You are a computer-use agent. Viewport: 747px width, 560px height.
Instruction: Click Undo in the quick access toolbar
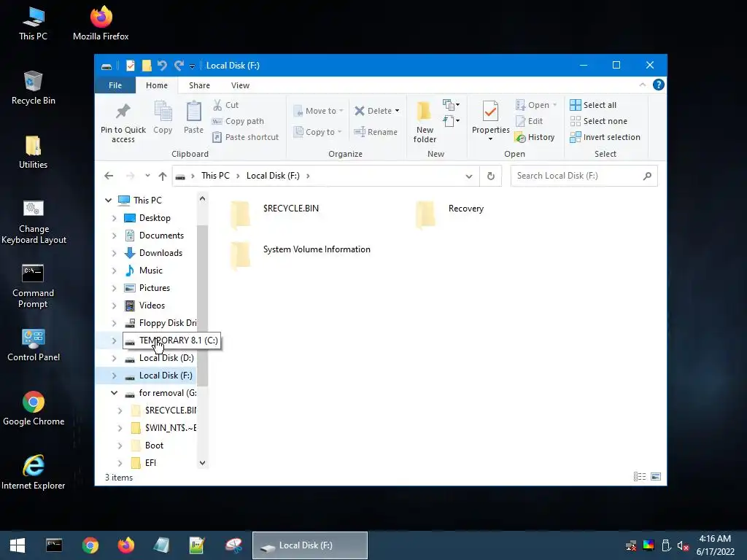point(162,65)
